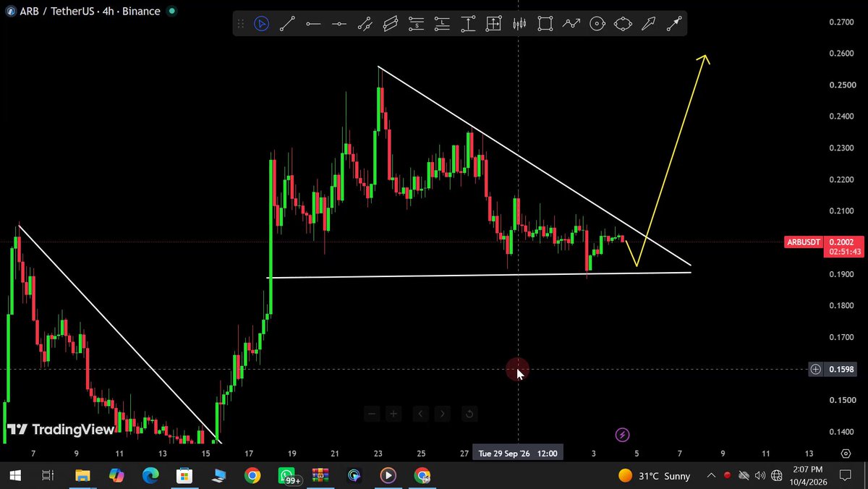The height and width of the screenshot is (489, 868).
Task: Shift chart left with the back arrow
Action: click(x=421, y=414)
